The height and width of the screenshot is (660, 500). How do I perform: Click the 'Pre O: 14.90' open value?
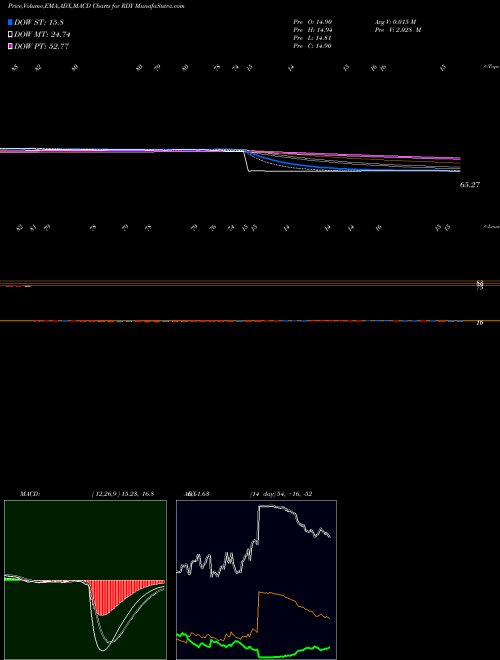(x=313, y=21)
